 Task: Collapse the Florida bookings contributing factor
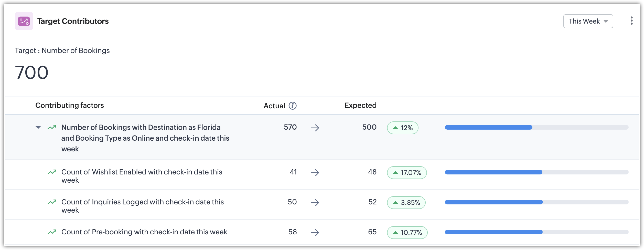(38, 127)
